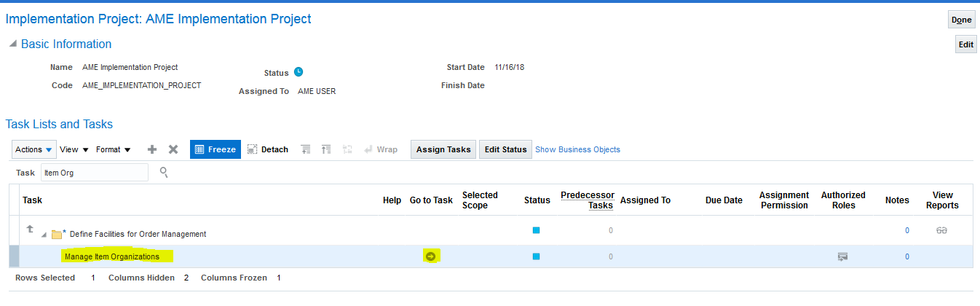
Task: Click the delete (X) icon in toolbar
Action: (173, 149)
